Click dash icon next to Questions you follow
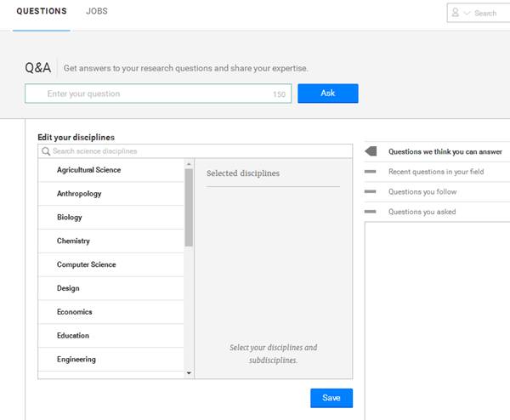Screen dimensions: 510x420 pyautogui.click(x=370, y=191)
